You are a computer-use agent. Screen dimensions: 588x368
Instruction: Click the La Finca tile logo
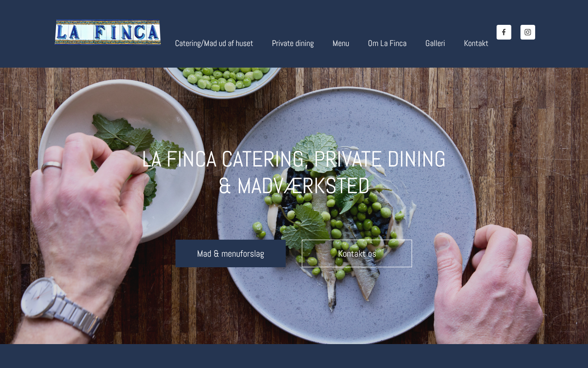(x=108, y=32)
